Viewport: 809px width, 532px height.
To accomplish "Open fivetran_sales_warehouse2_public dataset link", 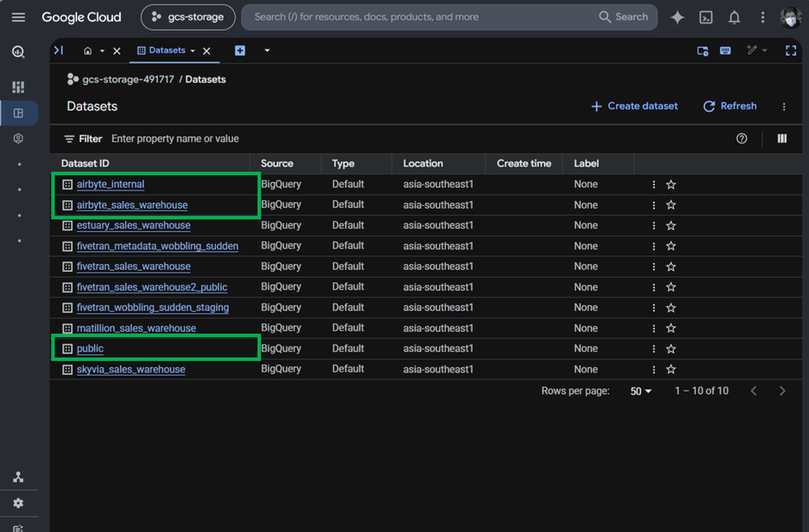I will tap(152, 287).
